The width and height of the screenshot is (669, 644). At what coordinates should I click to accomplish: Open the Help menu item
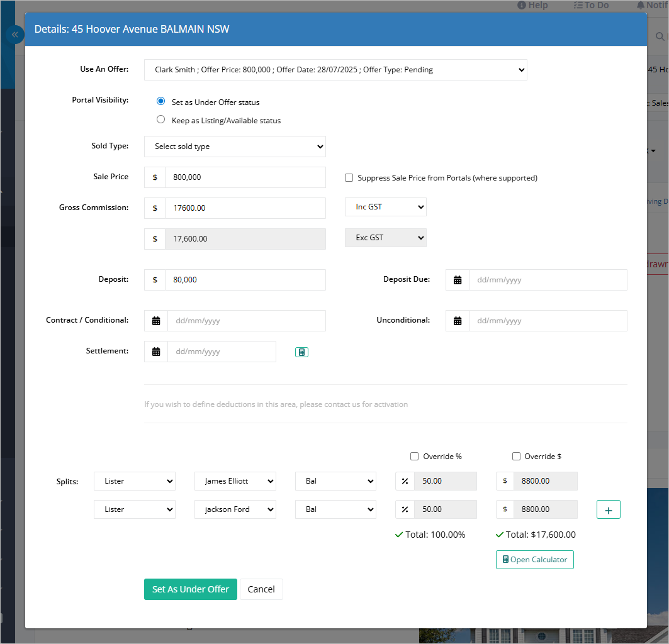532,5
